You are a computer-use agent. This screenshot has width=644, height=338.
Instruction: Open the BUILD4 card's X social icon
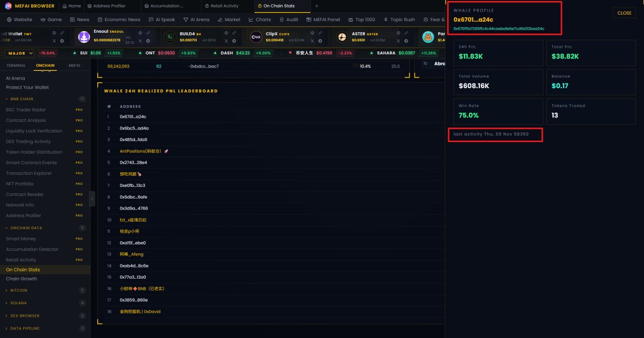226,41
